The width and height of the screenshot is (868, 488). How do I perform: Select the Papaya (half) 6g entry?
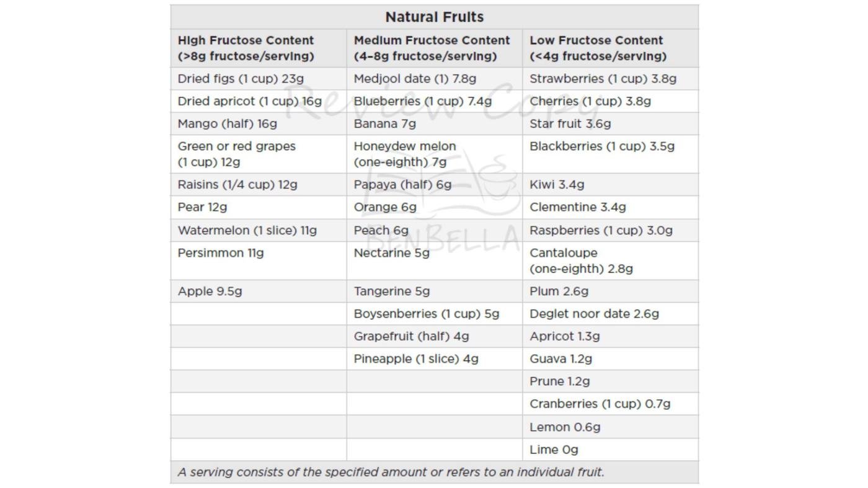(x=402, y=184)
